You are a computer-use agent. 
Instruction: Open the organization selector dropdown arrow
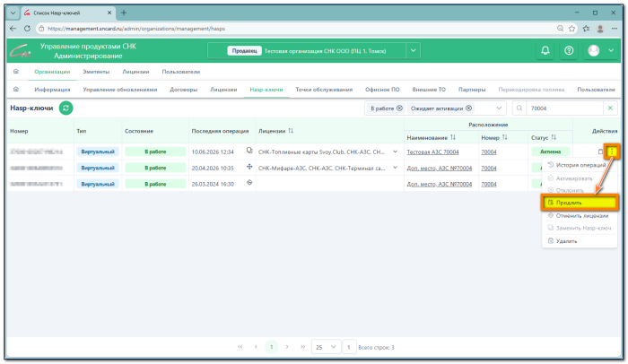(414, 51)
